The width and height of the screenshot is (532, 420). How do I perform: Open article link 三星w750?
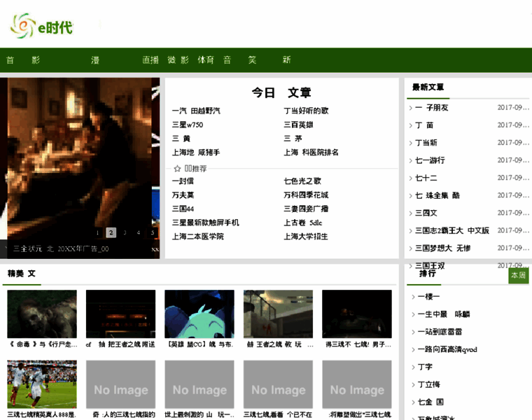[x=188, y=125]
